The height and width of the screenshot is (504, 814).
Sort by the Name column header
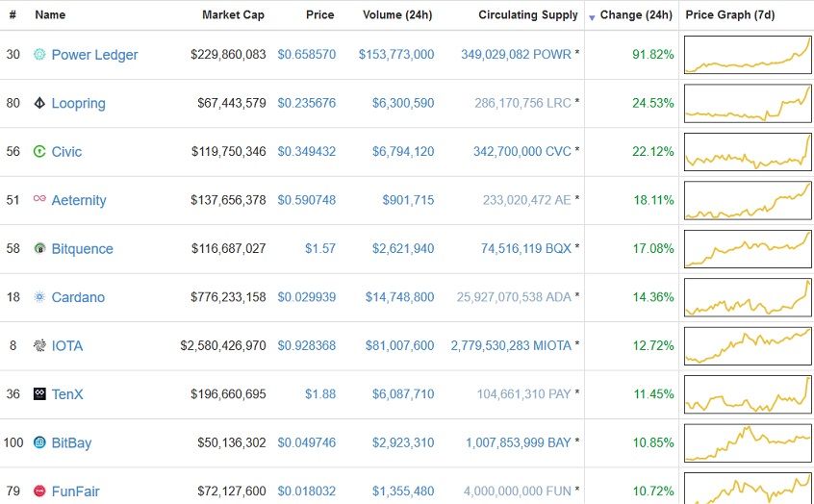click(50, 15)
